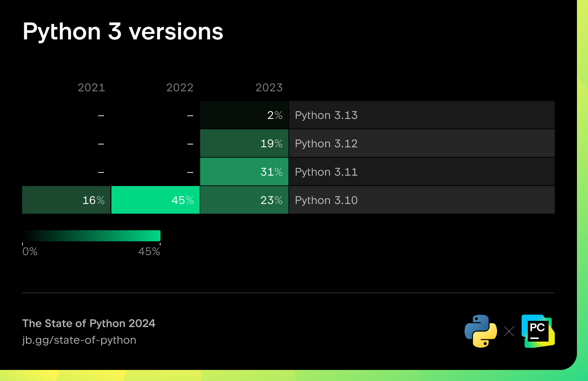Click The State of Python 2024 text
This screenshot has width=588, height=381.
[89, 323]
